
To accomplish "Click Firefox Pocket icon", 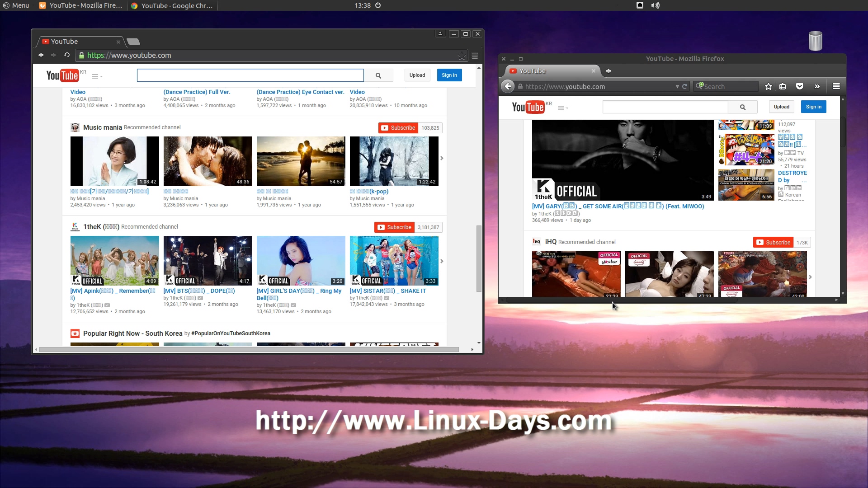I will tap(800, 86).
